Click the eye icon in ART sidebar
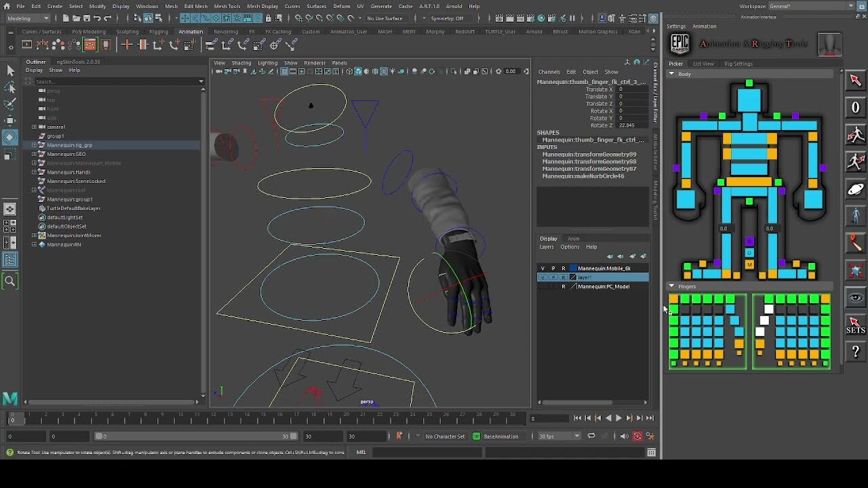 (x=855, y=298)
